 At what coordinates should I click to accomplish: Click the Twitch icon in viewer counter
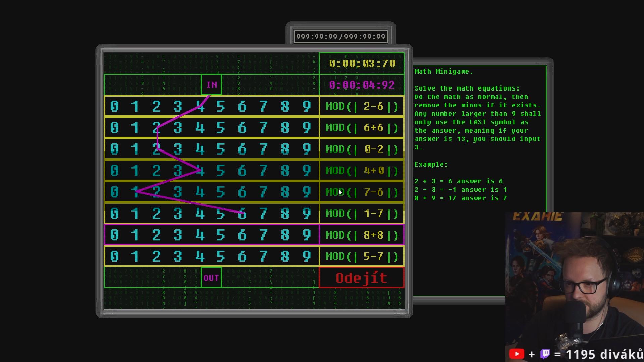pyautogui.click(x=545, y=354)
